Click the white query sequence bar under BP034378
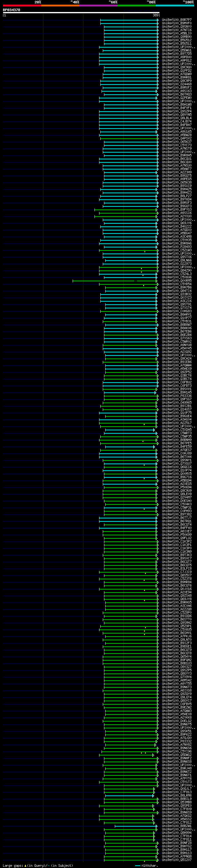This screenshot has width=197, height=868. click(81, 13)
